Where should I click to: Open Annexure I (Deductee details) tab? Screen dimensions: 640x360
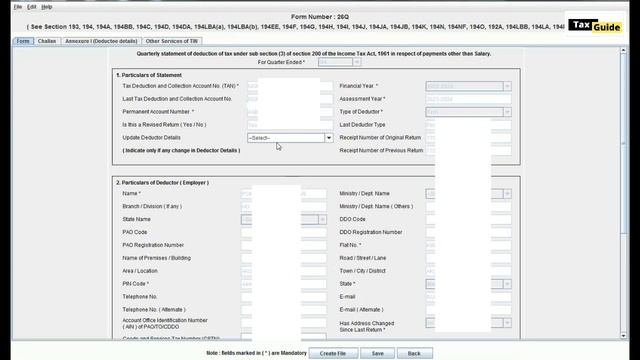[101, 41]
